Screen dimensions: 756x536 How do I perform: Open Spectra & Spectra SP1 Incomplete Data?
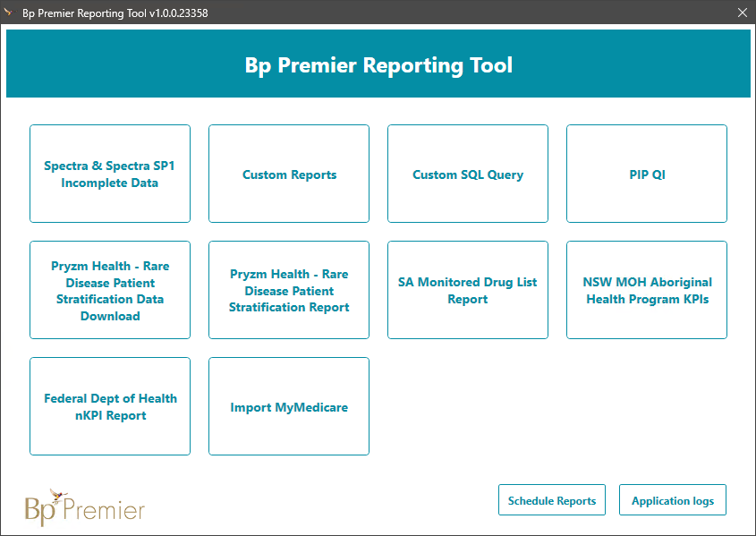pyautogui.click(x=110, y=174)
